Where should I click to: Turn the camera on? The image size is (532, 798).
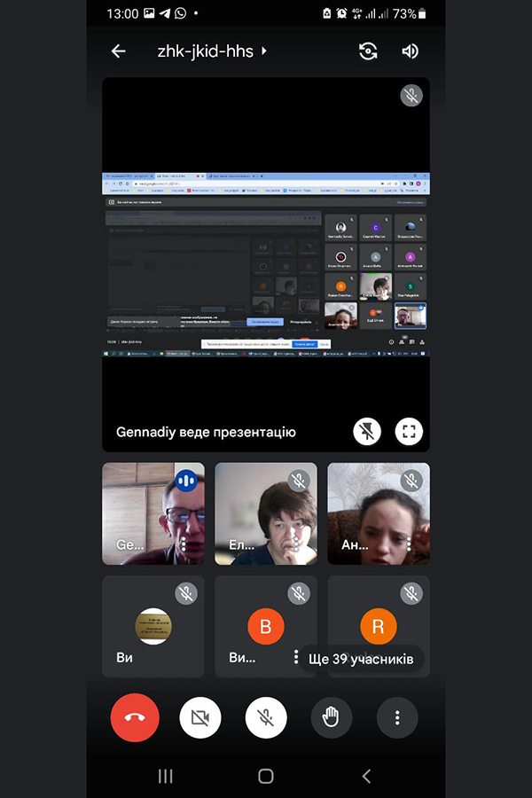[x=200, y=717]
